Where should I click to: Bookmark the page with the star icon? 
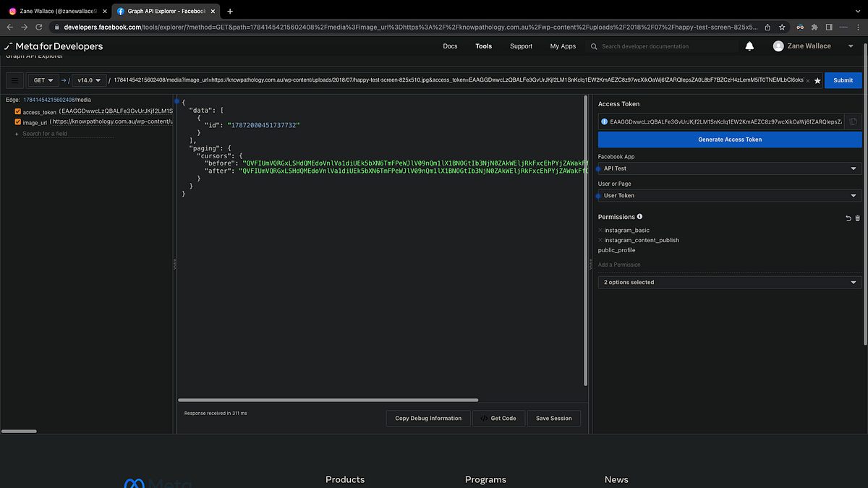coord(782,25)
